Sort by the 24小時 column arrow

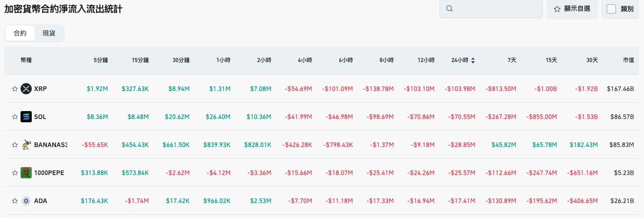pos(473,60)
